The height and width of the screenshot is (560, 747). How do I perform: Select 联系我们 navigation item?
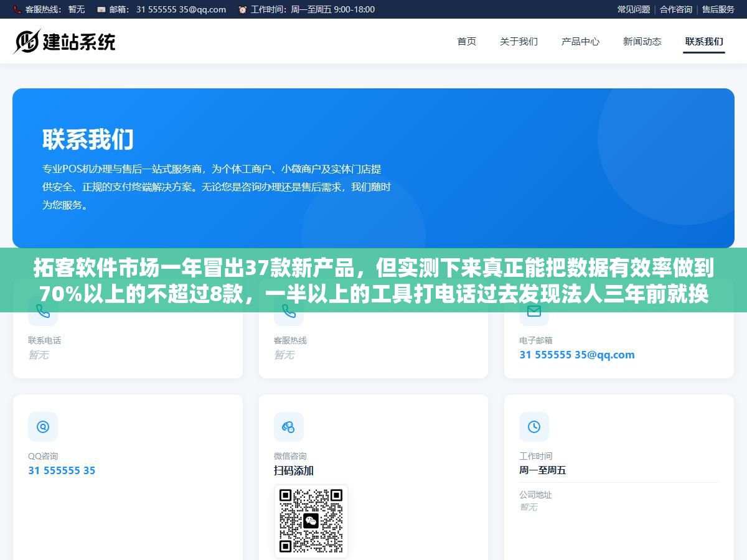pos(704,41)
